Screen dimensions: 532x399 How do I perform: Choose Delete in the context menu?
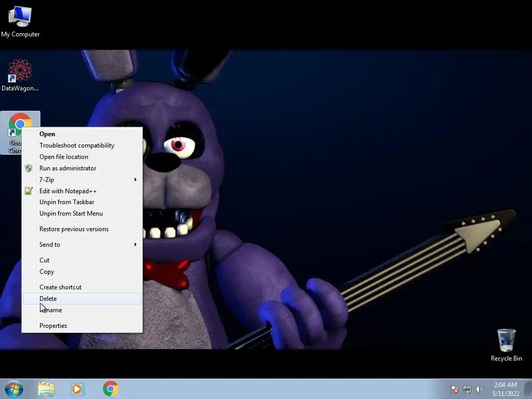pos(82,299)
